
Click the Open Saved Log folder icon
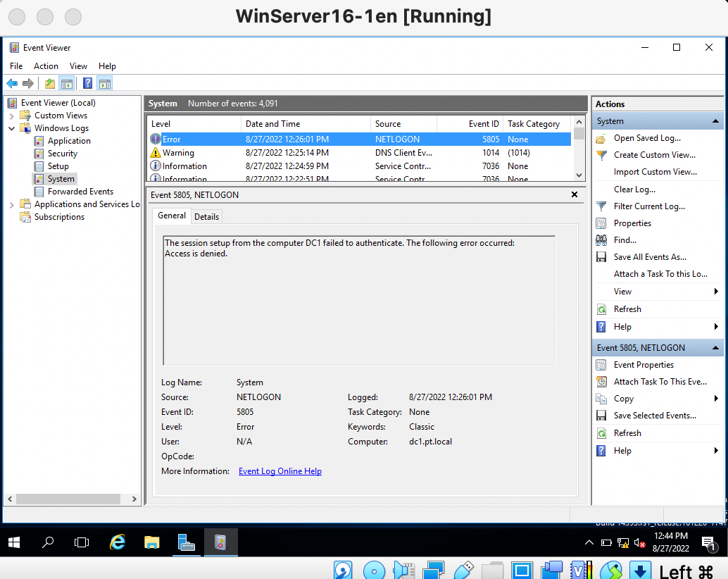[601, 138]
